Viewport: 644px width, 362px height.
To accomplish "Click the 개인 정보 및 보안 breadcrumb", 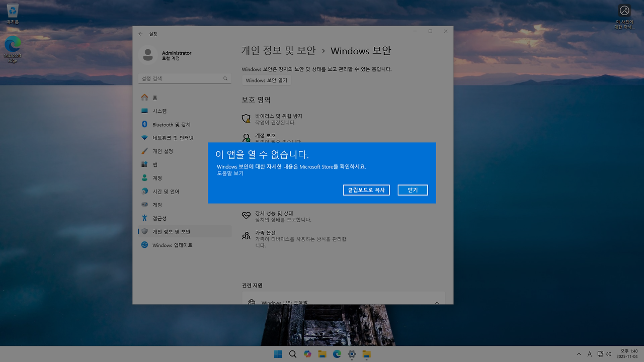I will pyautogui.click(x=278, y=51).
